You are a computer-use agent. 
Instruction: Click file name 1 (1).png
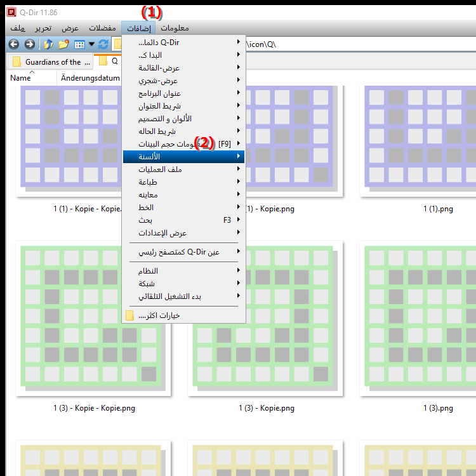pos(438,209)
